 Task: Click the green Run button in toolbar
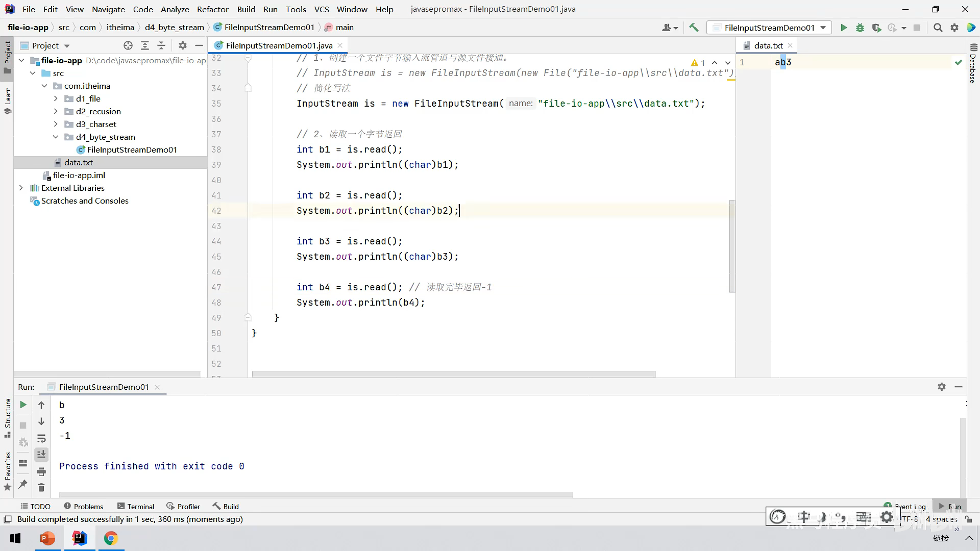tap(844, 28)
